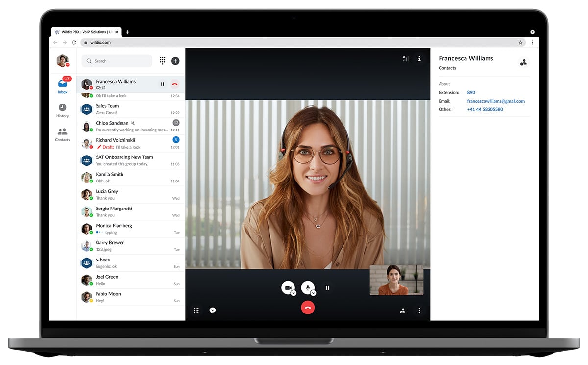588x365 pixels.
Task: Select the active Francesca Williams call row
Action: (131, 84)
